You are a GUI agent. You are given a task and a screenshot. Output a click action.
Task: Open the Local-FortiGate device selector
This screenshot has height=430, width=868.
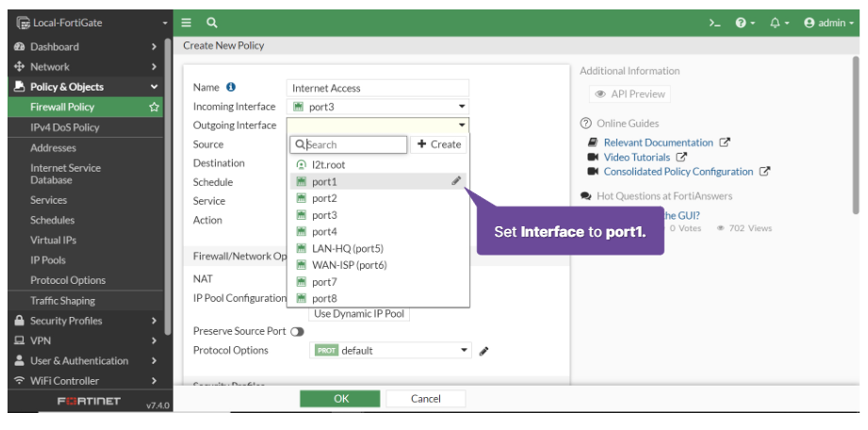pos(90,23)
